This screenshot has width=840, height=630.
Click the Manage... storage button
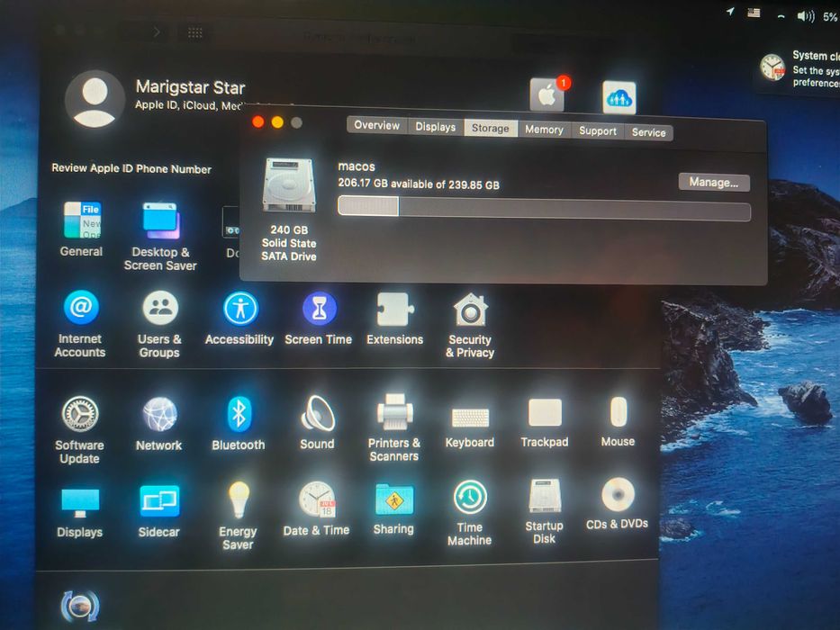point(714,182)
